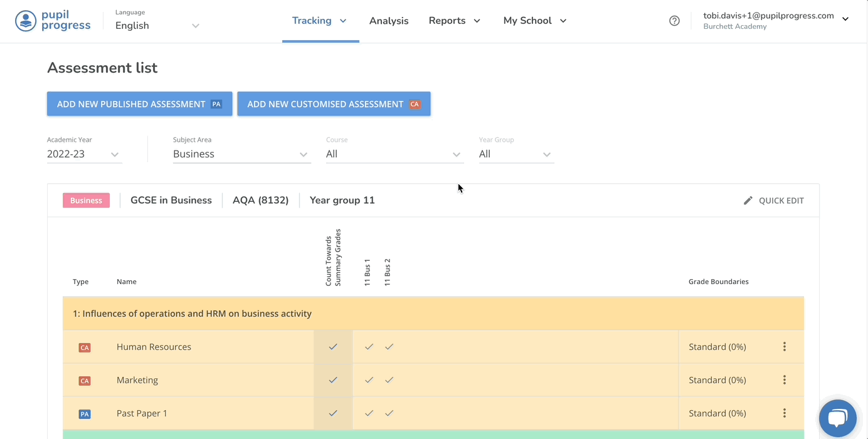Go to the Analysis tab
The image size is (868, 439).
tap(389, 21)
